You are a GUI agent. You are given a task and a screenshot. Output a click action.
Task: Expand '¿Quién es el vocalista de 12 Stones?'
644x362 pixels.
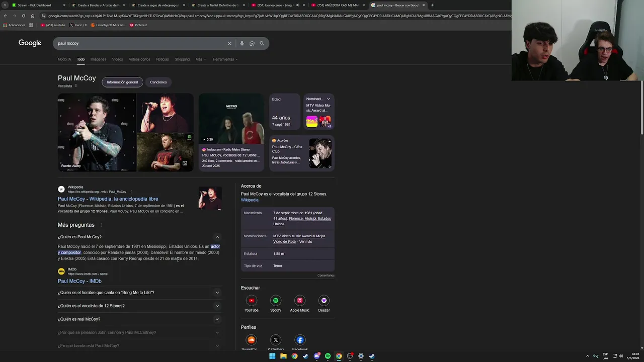coord(217,306)
